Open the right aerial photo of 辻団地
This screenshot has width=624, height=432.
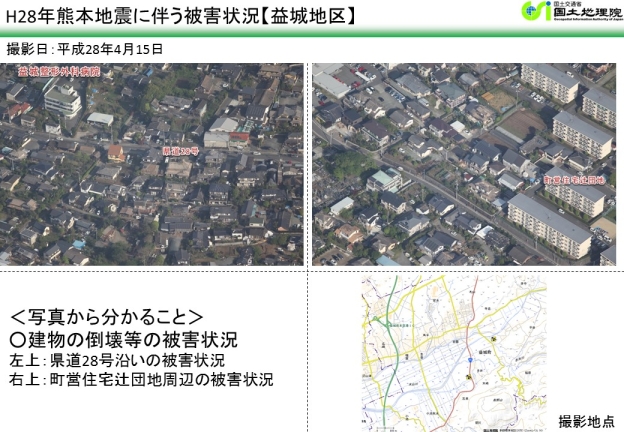(x=464, y=164)
